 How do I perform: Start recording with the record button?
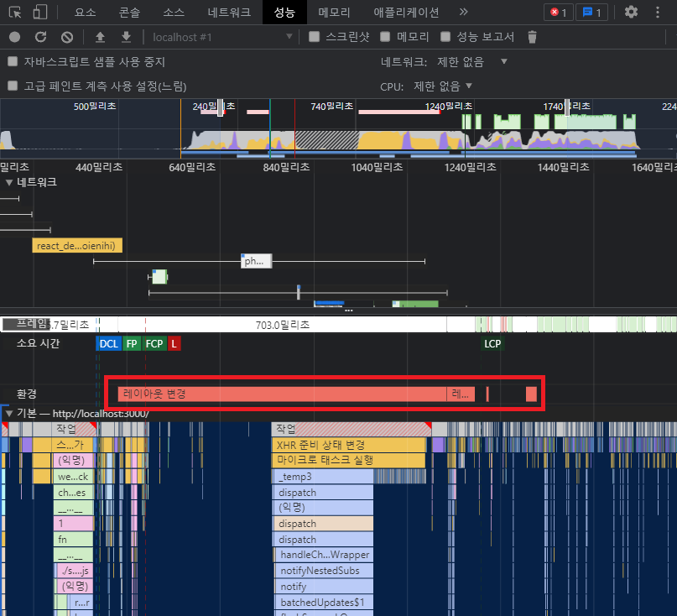click(14, 37)
